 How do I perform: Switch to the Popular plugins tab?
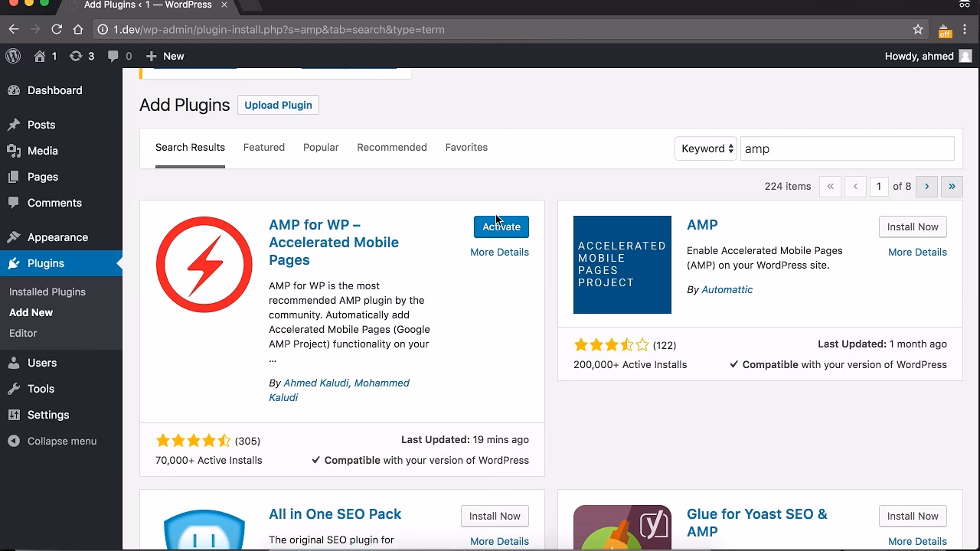click(320, 147)
